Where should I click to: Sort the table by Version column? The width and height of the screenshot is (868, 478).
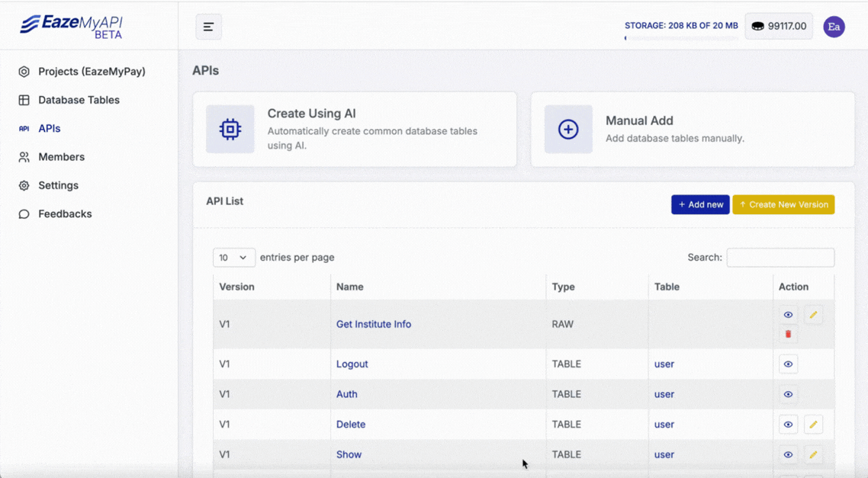(x=236, y=287)
